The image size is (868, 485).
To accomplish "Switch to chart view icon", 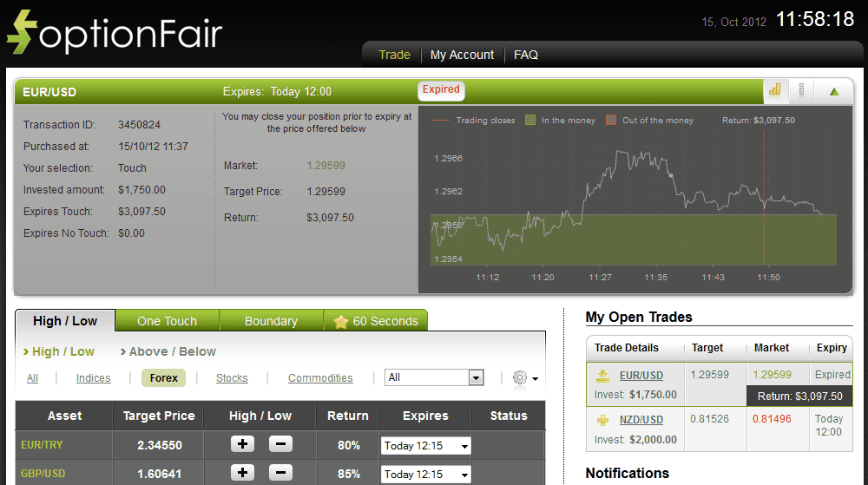I will pyautogui.click(x=775, y=90).
